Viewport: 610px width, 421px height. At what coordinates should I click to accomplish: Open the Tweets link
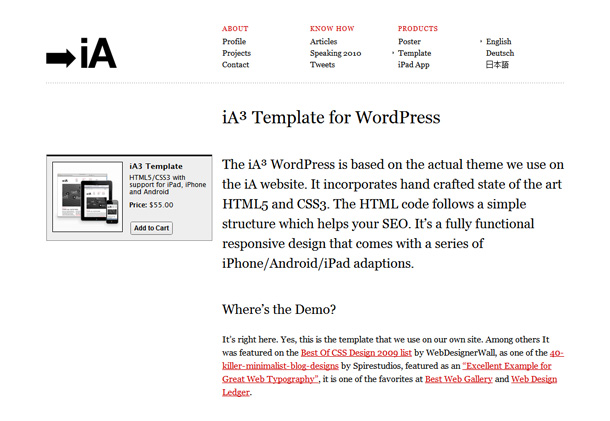pos(322,65)
